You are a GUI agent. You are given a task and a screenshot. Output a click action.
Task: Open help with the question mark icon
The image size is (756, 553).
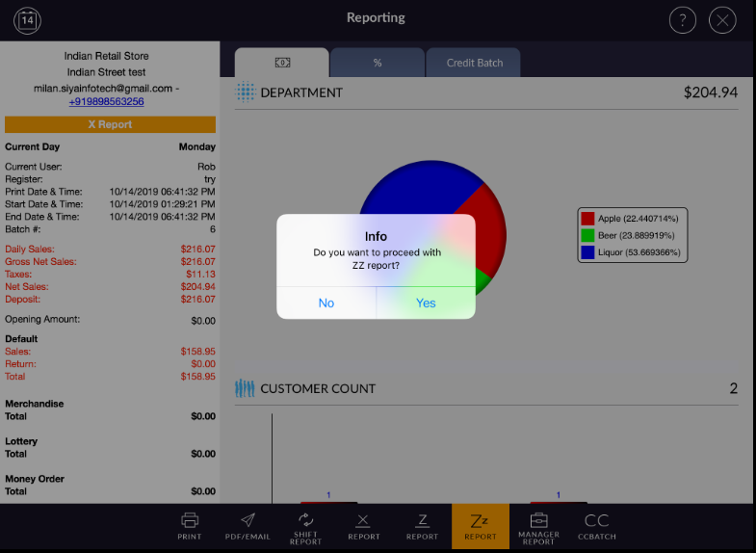tap(682, 19)
